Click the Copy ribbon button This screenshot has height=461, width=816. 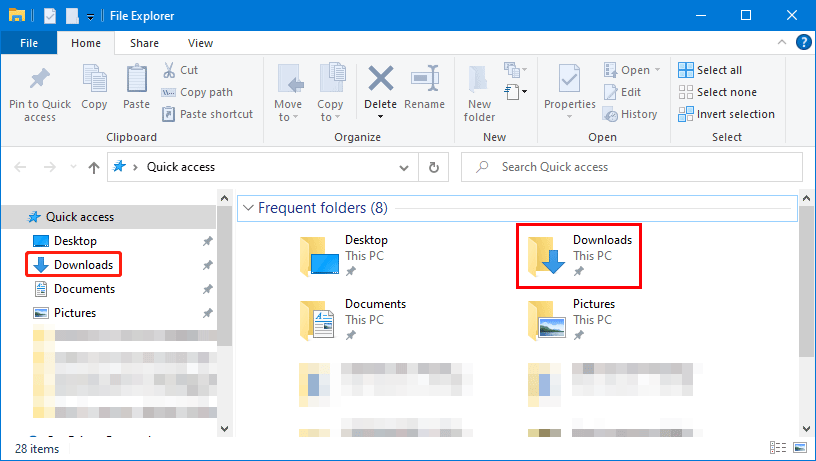pos(94,87)
